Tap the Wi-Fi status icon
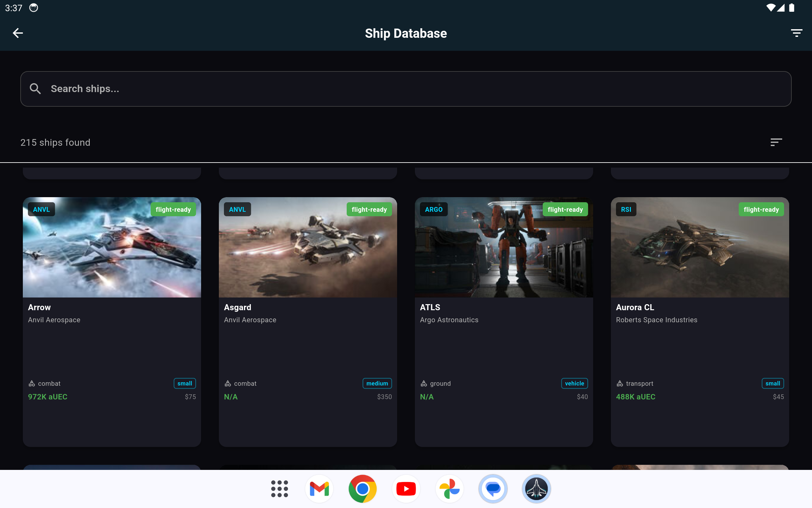The image size is (812, 508). click(771, 8)
